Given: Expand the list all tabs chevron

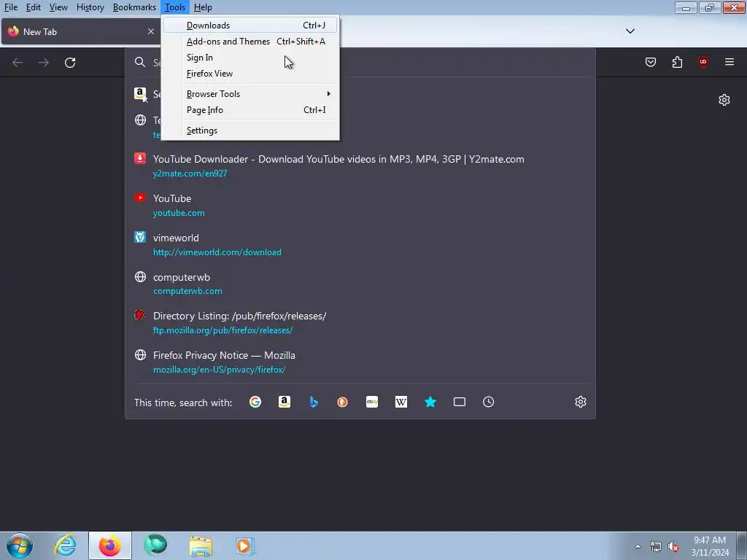Looking at the screenshot, I should click(630, 31).
